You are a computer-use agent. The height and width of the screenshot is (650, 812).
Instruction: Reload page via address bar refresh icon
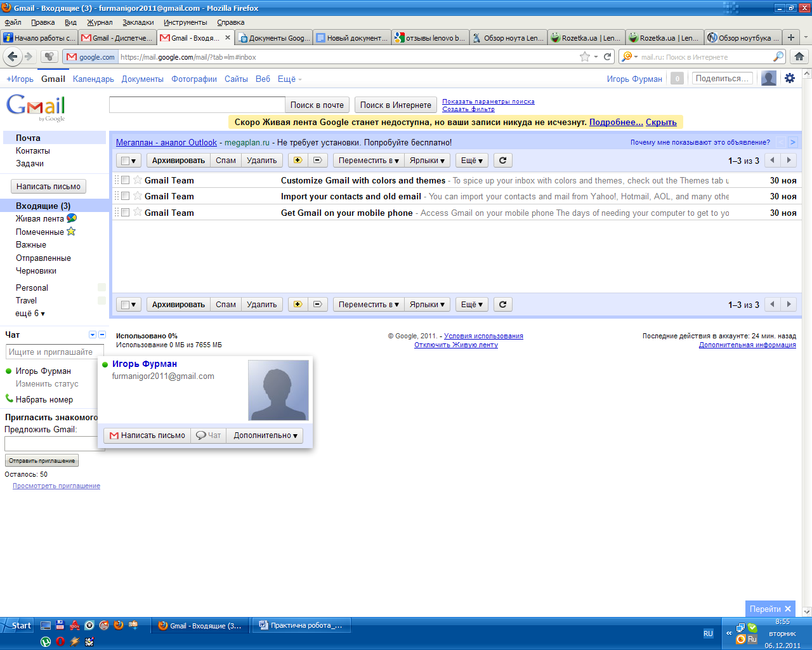607,56
